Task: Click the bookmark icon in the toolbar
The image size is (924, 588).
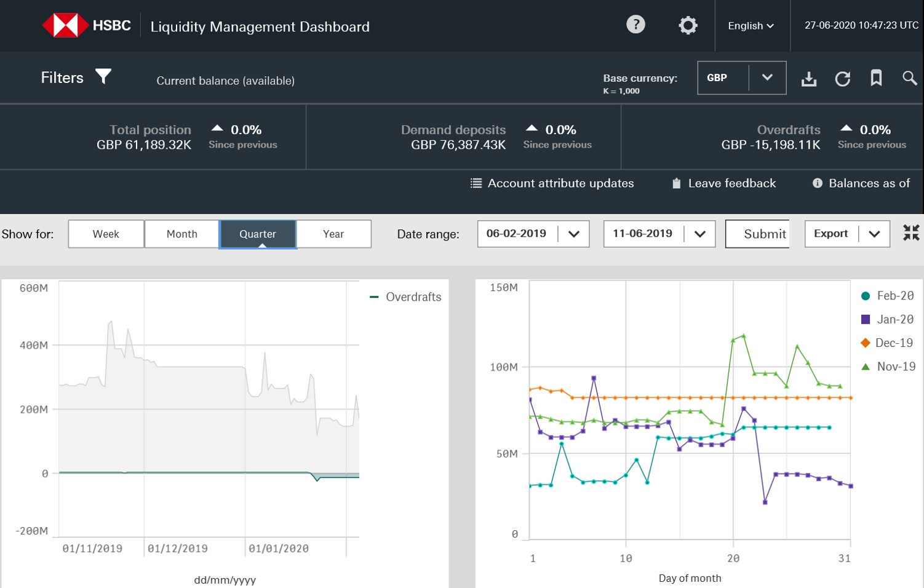Action: (x=876, y=78)
